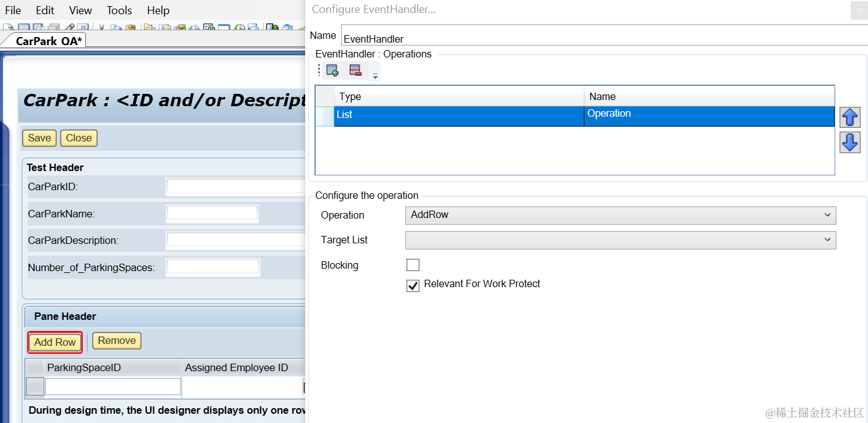Image resolution: width=868 pixels, height=423 pixels.
Task: Select the Pane Header section title
Action: coord(65,316)
